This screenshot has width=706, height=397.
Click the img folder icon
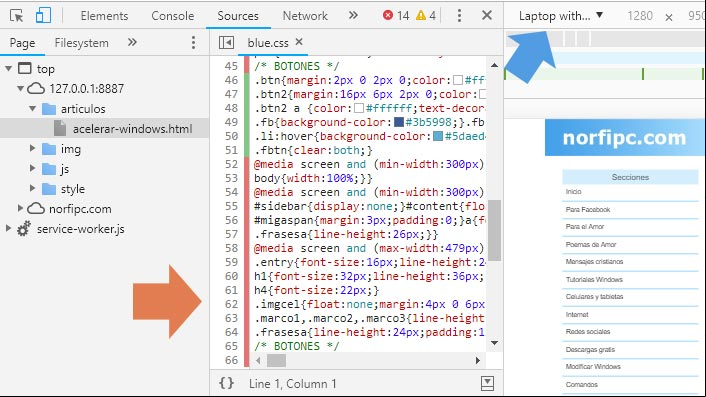click(49, 149)
